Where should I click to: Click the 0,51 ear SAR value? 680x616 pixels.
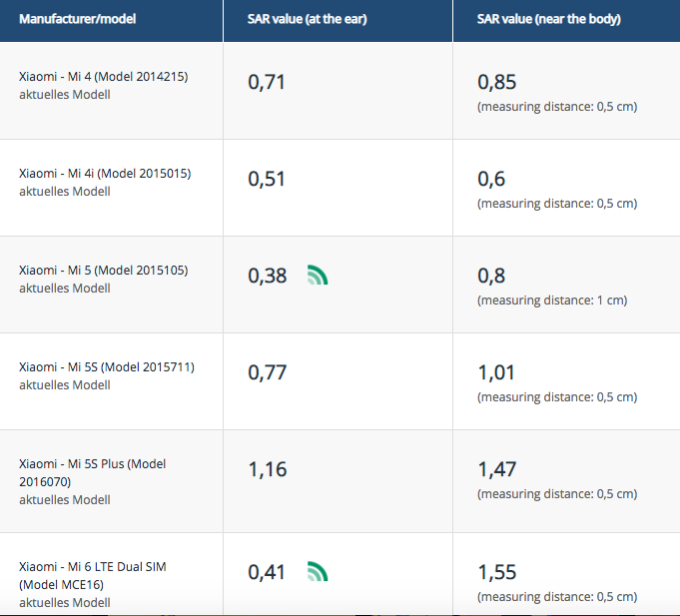click(x=267, y=179)
